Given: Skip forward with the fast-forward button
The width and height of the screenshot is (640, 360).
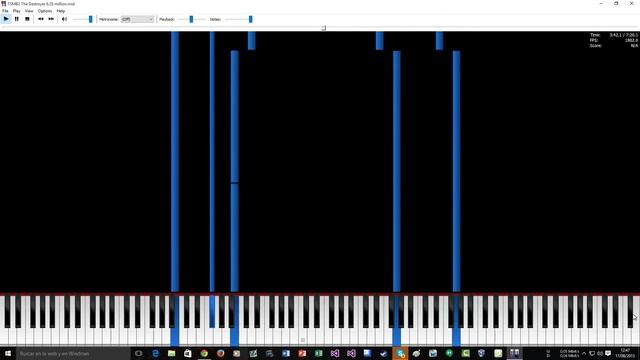Looking at the screenshot, I should [x=51, y=19].
